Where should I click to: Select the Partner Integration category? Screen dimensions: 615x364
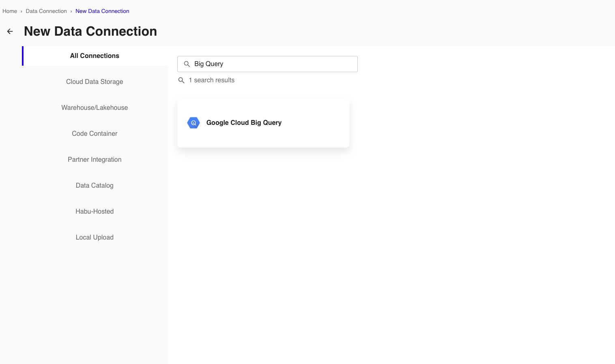tap(95, 160)
